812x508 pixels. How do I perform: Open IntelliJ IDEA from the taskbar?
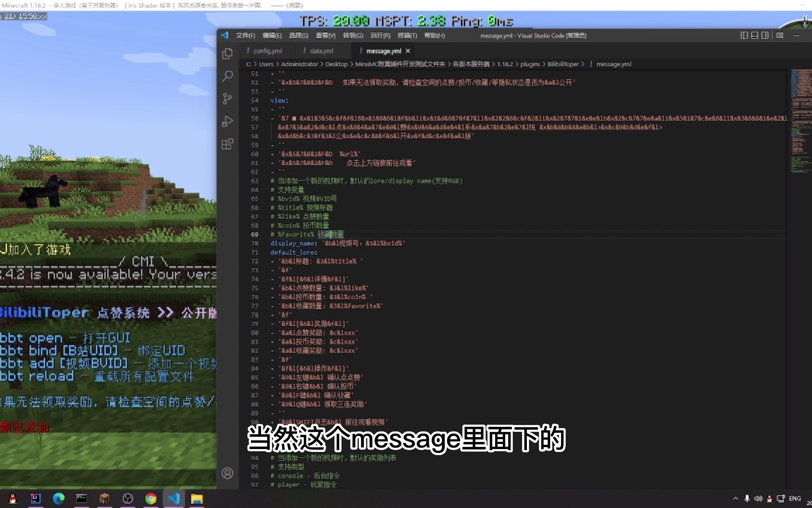[x=36, y=498]
